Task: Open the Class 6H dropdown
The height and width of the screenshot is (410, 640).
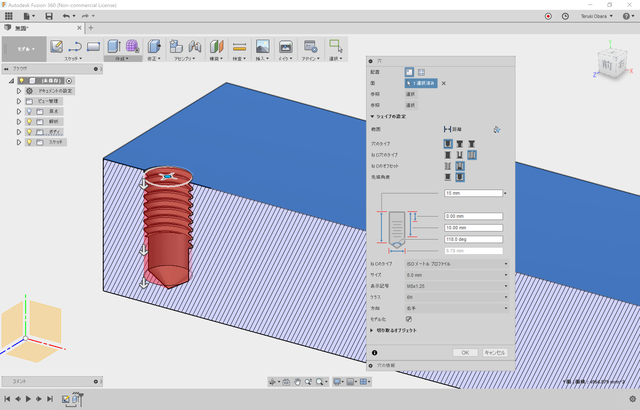Action: 457,297
